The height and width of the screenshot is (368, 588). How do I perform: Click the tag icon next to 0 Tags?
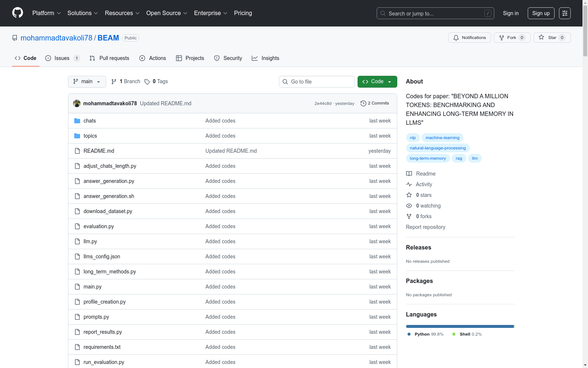147,82
